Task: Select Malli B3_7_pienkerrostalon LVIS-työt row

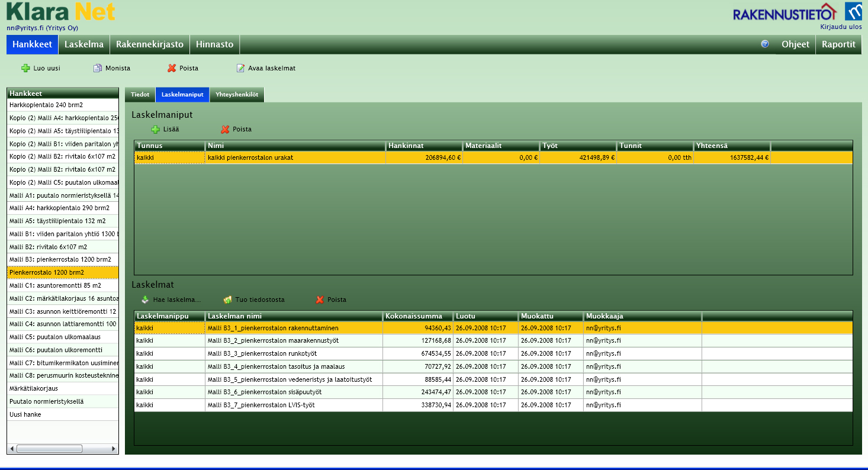Action: [x=493, y=405]
